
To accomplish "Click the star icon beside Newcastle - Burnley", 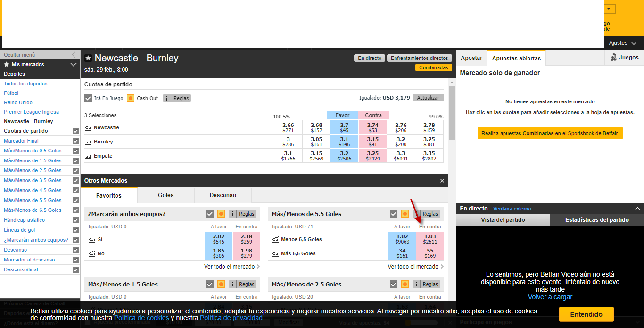I will pos(88,58).
